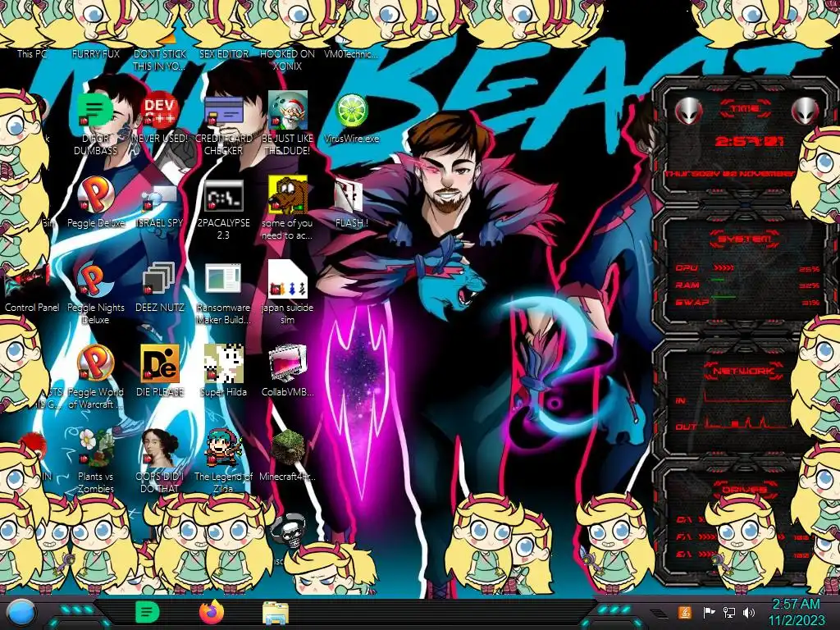
Task: Click the right alien head on Time widget
Action: click(806, 111)
